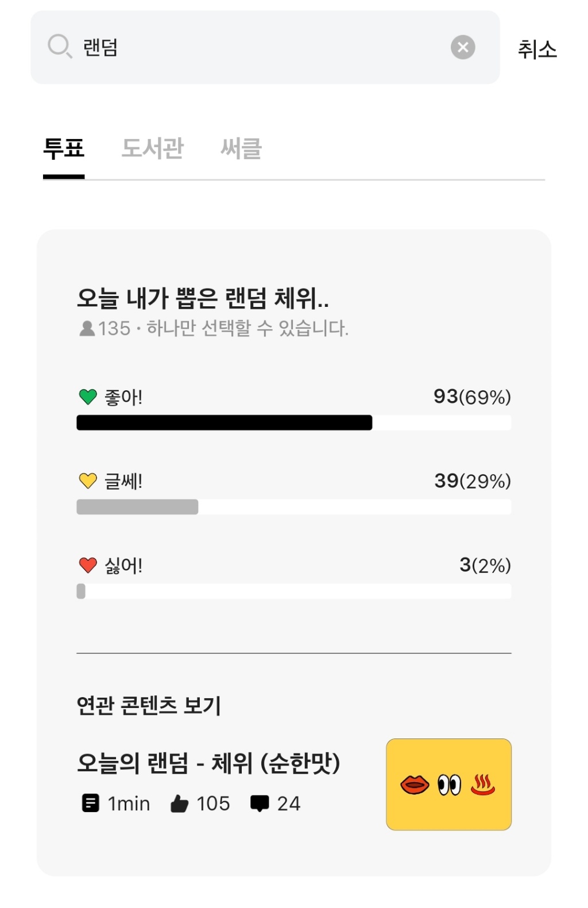Click the 1min reading time icon
588x908 pixels.
(x=90, y=803)
